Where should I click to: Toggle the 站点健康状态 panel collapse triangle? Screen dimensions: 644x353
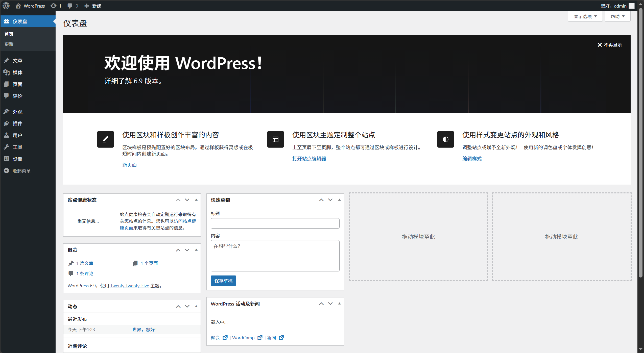tap(196, 200)
